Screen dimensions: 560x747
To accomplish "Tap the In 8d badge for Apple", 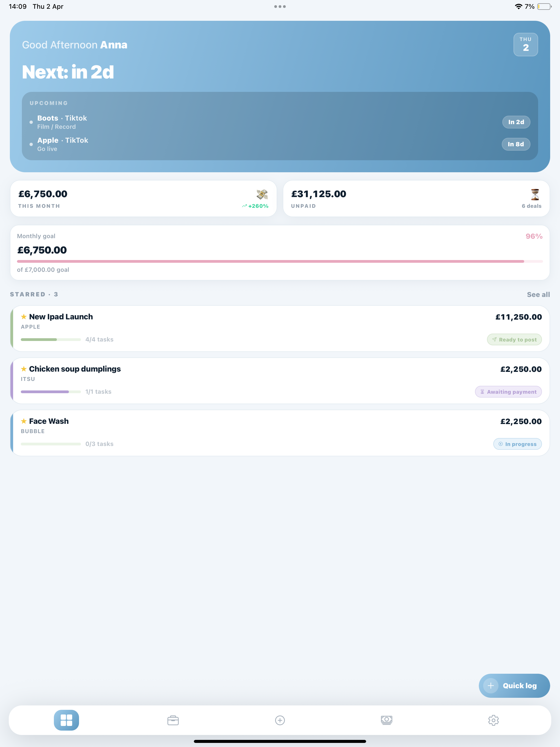I will 516,144.
